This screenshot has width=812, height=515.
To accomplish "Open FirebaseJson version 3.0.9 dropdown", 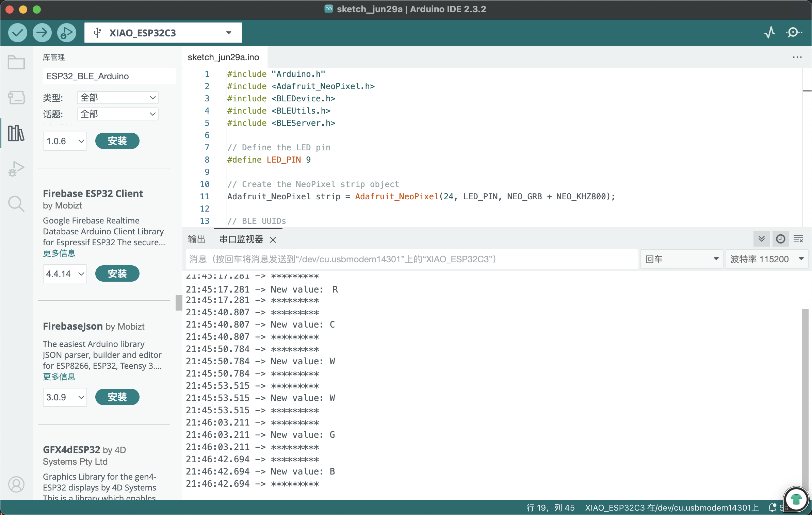I will click(65, 397).
